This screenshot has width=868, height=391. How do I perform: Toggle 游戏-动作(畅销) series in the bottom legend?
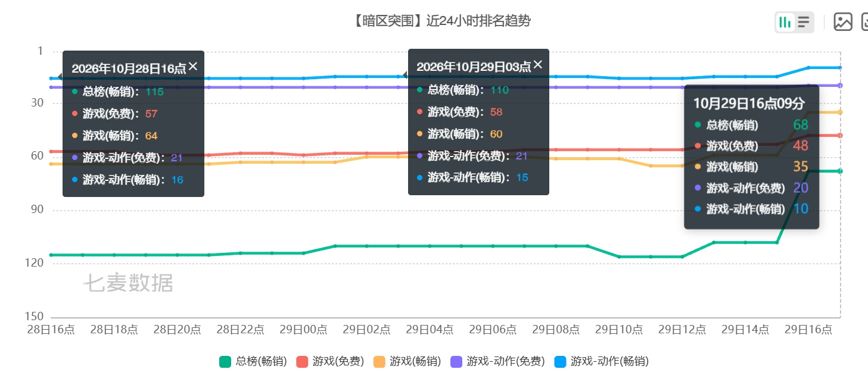tap(602, 361)
